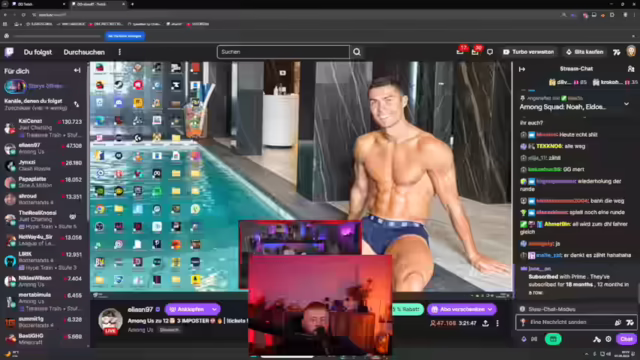Open LIRIK channel in sidebar

click(x=43, y=260)
